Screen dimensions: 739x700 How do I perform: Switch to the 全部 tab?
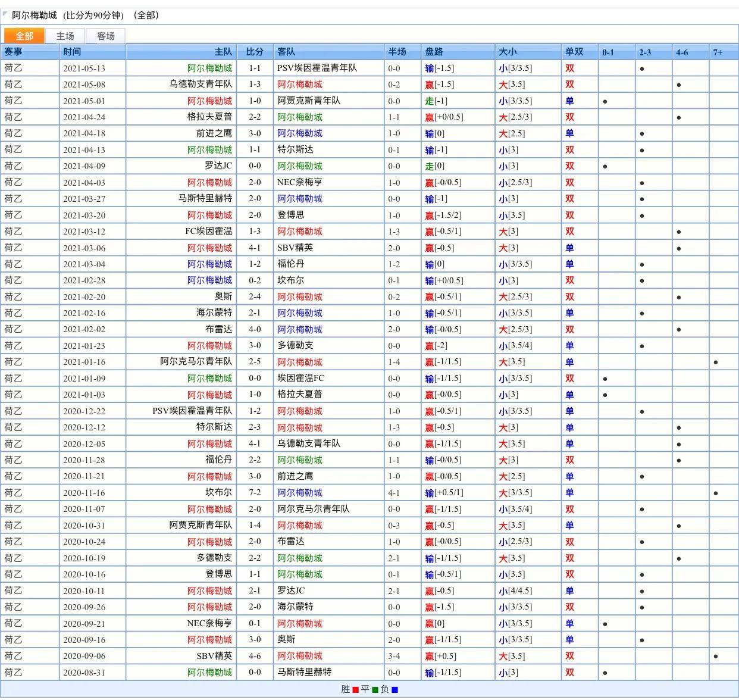[x=24, y=36]
